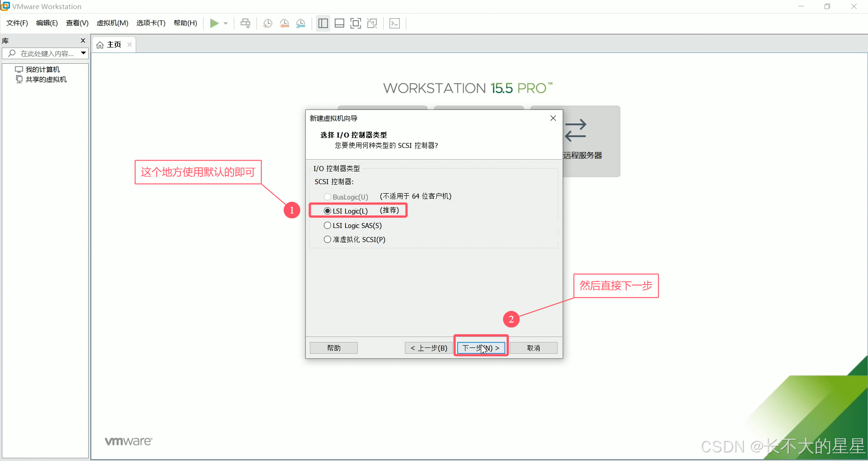Open the 查看(V) menu
This screenshot has height=461, width=868.
coord(77,23)
